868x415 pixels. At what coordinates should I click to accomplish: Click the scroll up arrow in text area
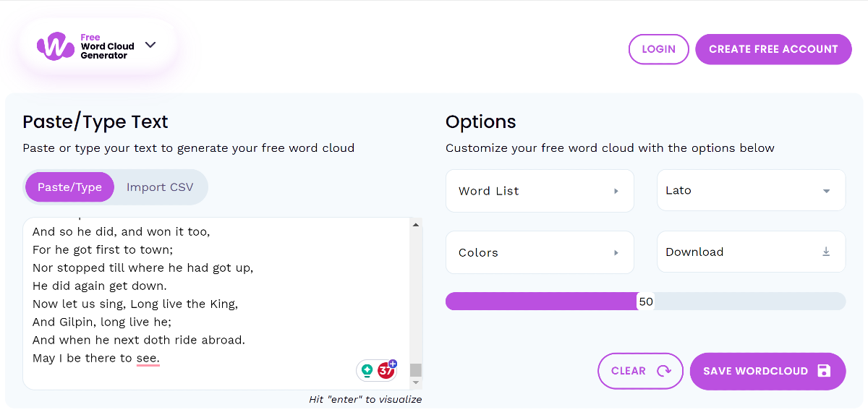[416, 225]
